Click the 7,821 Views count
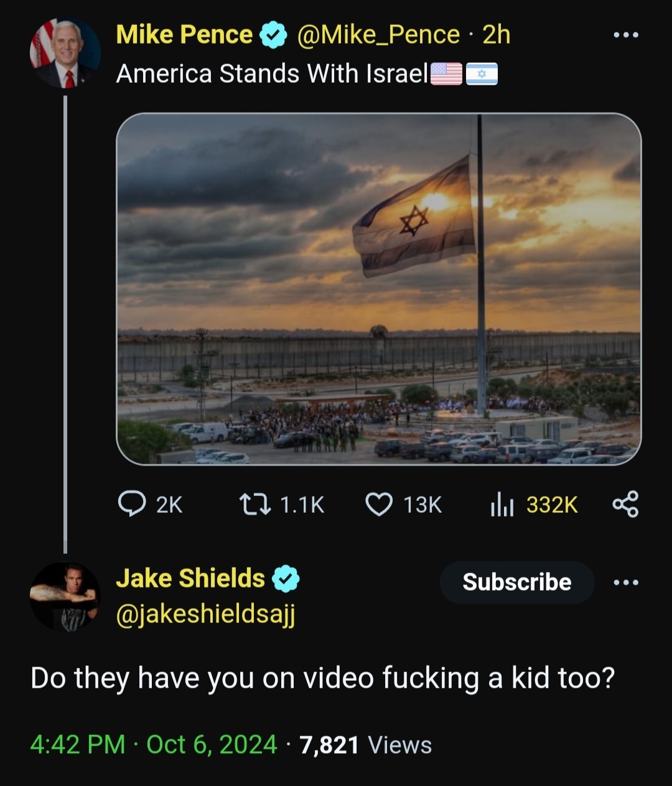The height and width of the screenshot is (786, 672). [365, 744]
